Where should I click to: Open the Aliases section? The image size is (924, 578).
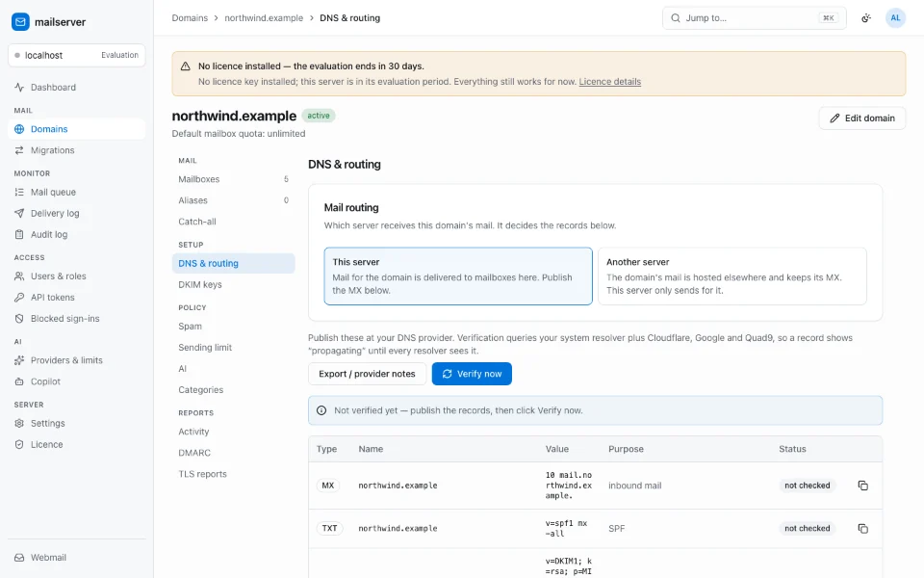coord(233,200)
